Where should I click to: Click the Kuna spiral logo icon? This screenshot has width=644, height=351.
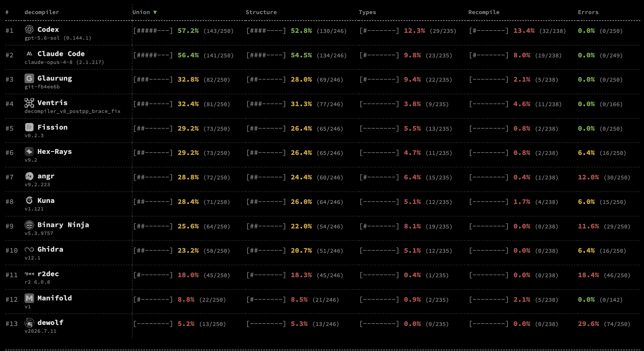pyautogui.click(x=29, y=201)
